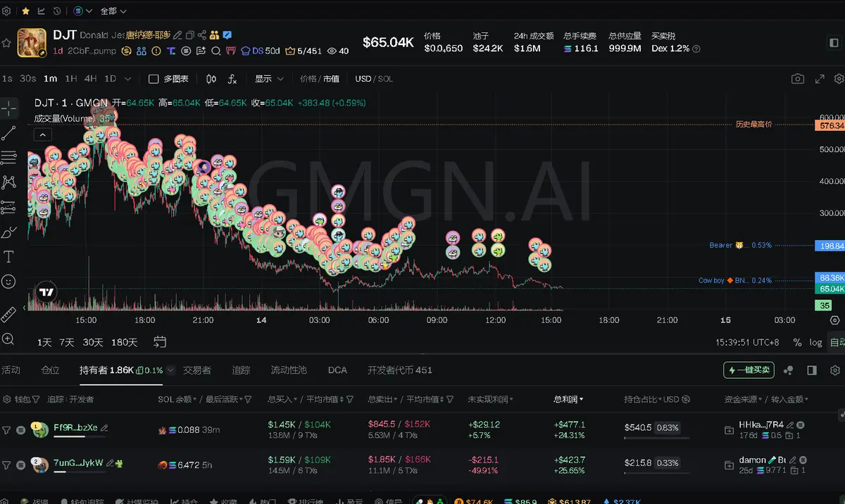The width and height of the screenshot is (845, 504).
Task: Open the recently viewed history clock icon
Action: 57,11
